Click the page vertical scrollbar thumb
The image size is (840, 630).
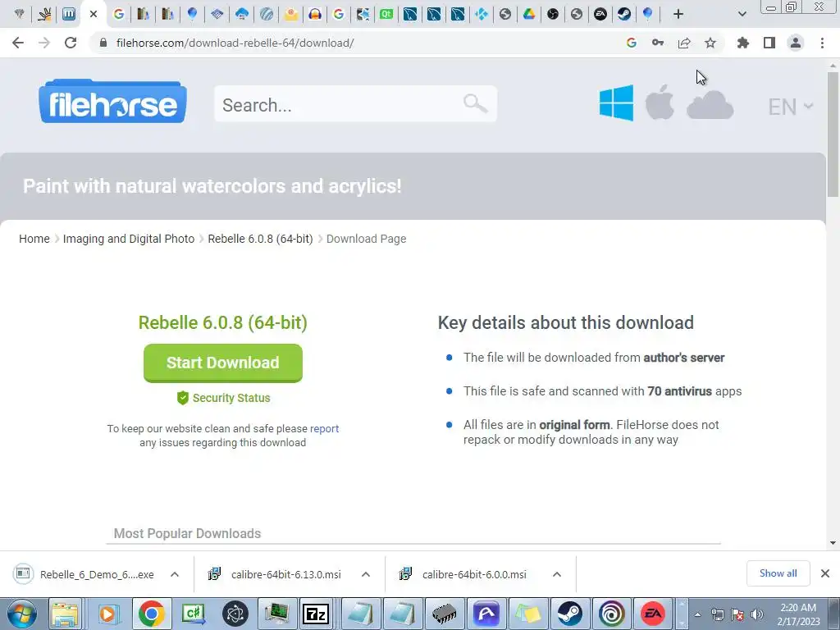(833, 134)
